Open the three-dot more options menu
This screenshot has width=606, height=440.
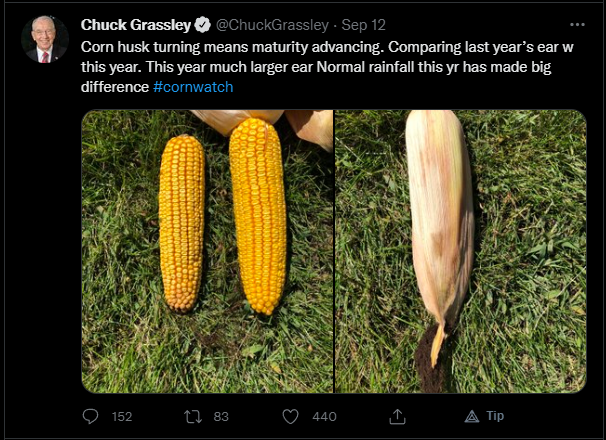576,24
